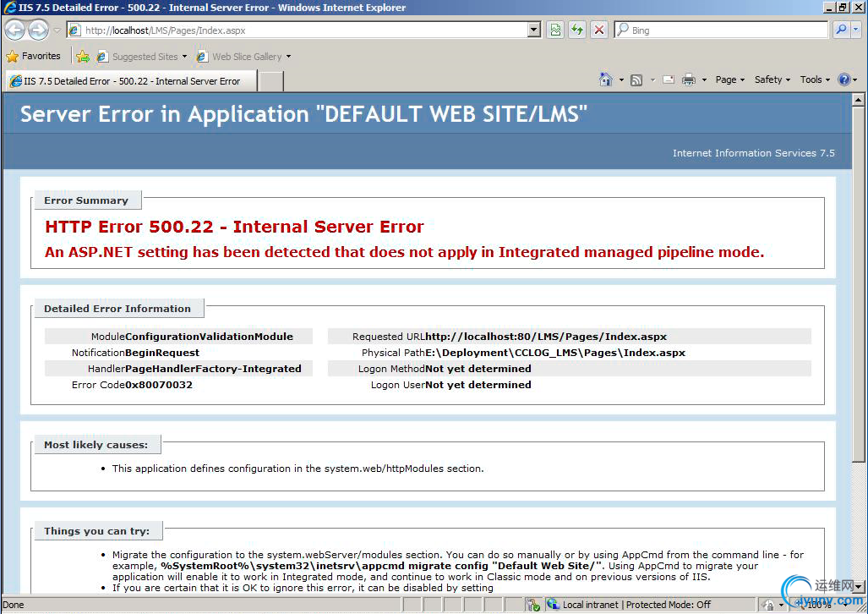
Task: Click ConfigurationValidationModule text
Action: (x=210, y=337)
